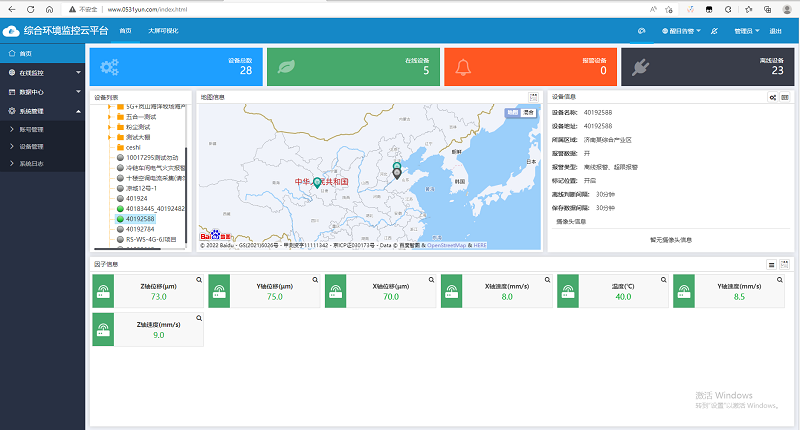Open the device settings gears icon in 设备信息
The width and height of the screenshot is (800, 430).
coord(772,97)
